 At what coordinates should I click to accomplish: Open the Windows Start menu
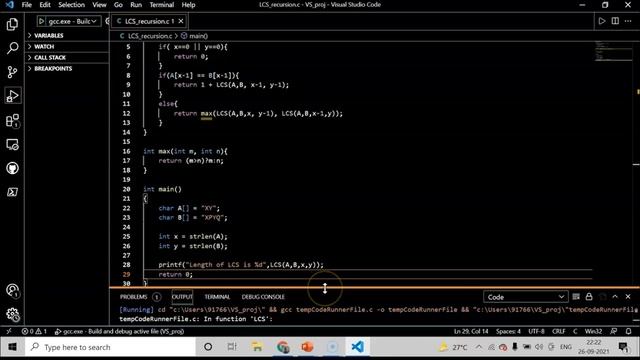(12, 347)
